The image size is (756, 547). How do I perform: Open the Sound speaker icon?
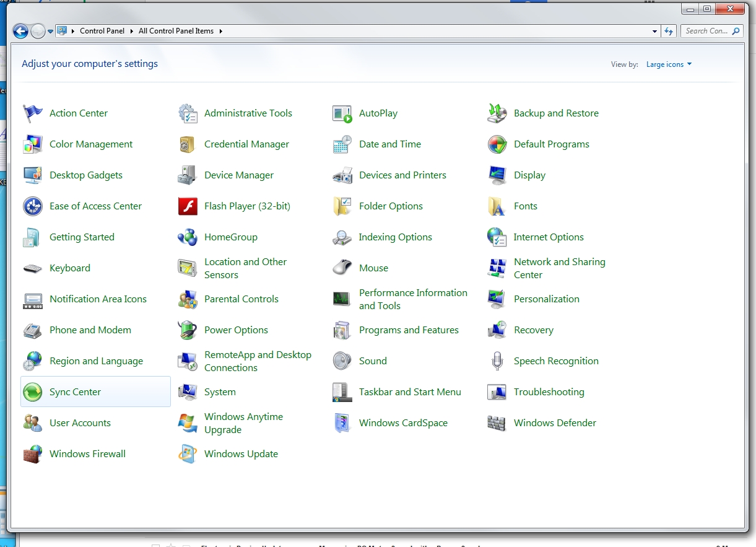pyautogui.click(x=342, y=361)
